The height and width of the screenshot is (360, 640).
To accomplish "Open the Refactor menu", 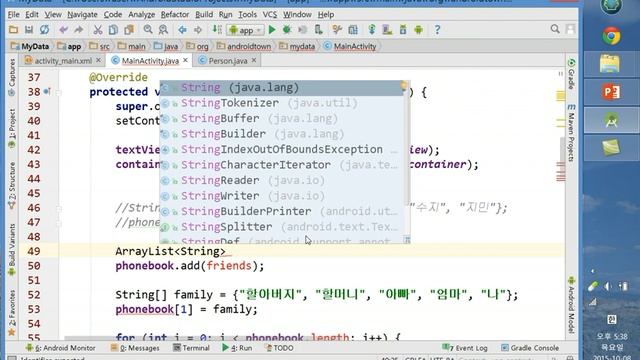I will (174, 14).
